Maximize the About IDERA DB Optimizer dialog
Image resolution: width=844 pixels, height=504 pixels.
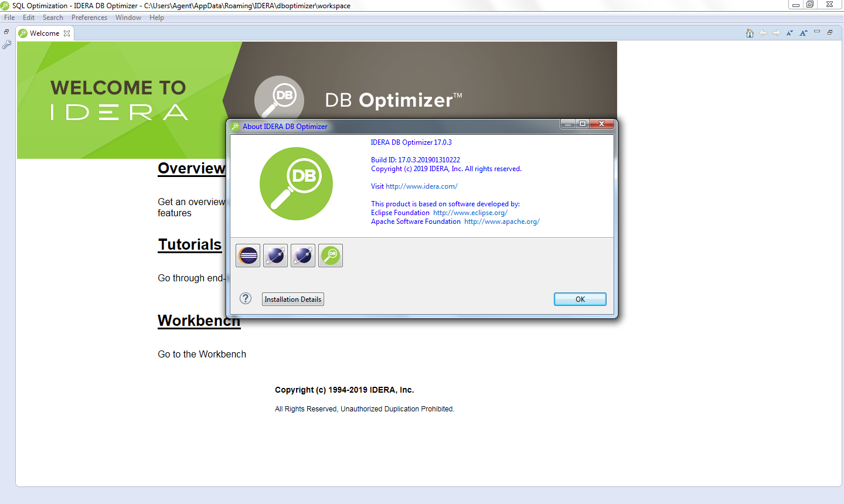point(582,124)
